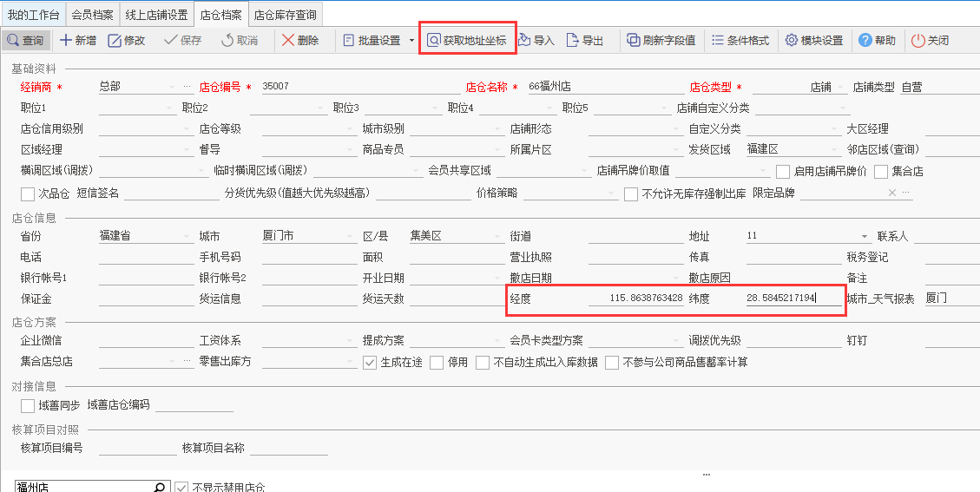Screen dimensions: 980x492
Task: Click into the 店仓编号 field 35007
Action: tap(360, 86)
